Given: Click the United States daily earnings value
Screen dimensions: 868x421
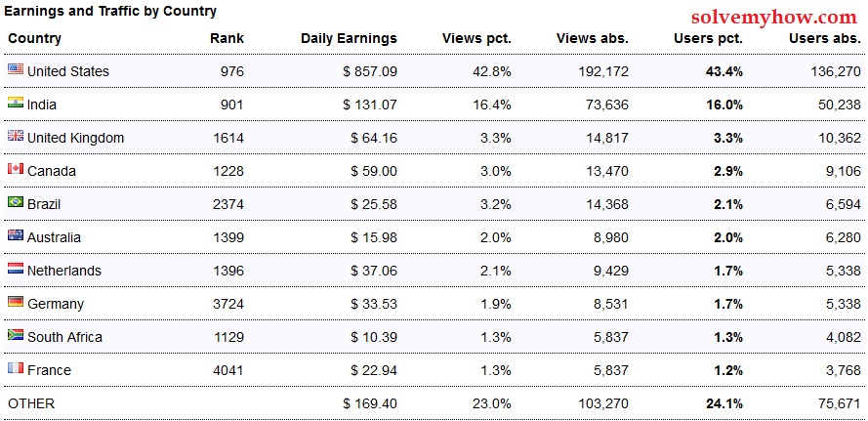Looking at the screenshot, I should pos(370,71).
